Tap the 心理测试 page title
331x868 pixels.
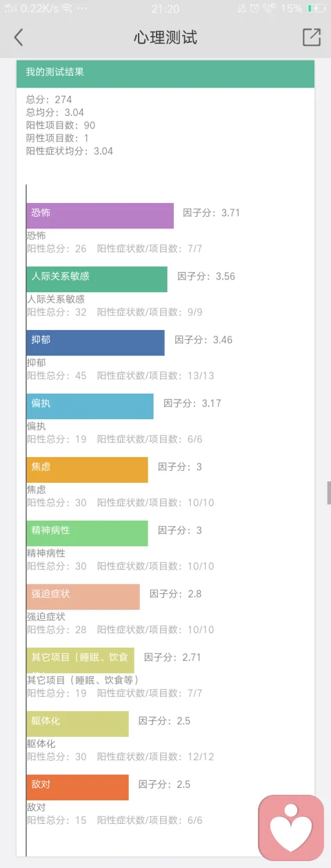coord(165,37)
